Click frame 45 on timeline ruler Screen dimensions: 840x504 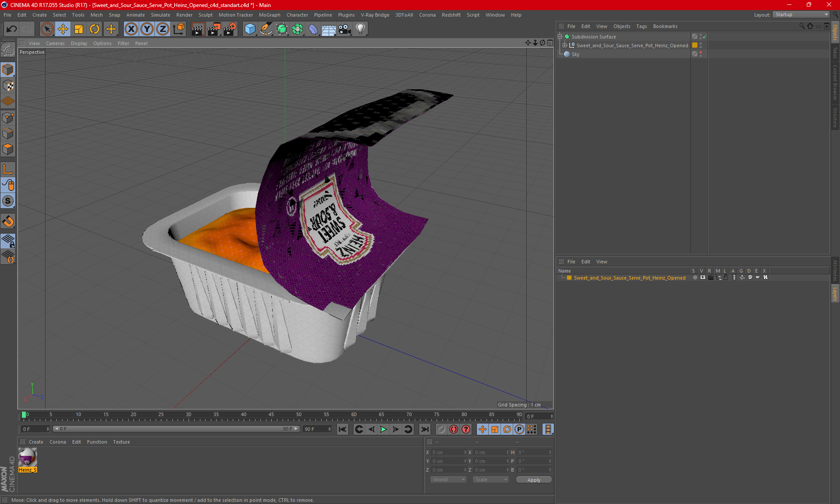coord(271,415)
